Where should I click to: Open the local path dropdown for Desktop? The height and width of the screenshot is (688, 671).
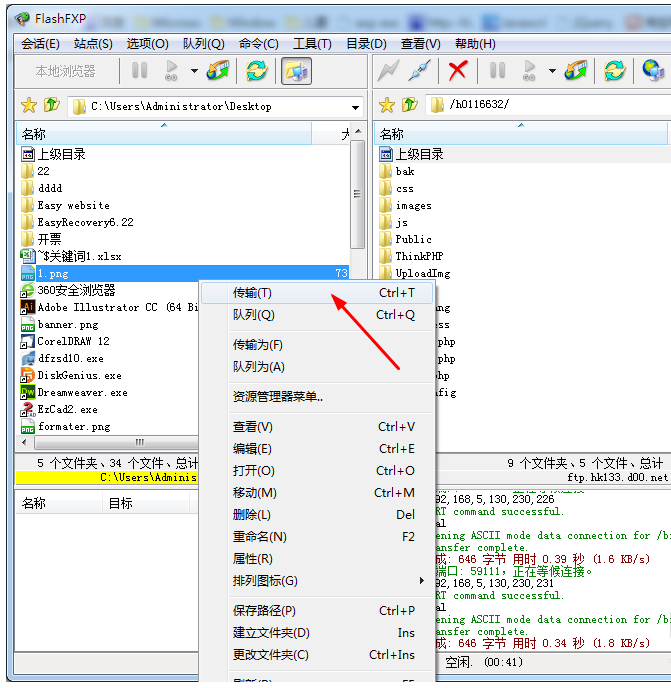(356, 106)
